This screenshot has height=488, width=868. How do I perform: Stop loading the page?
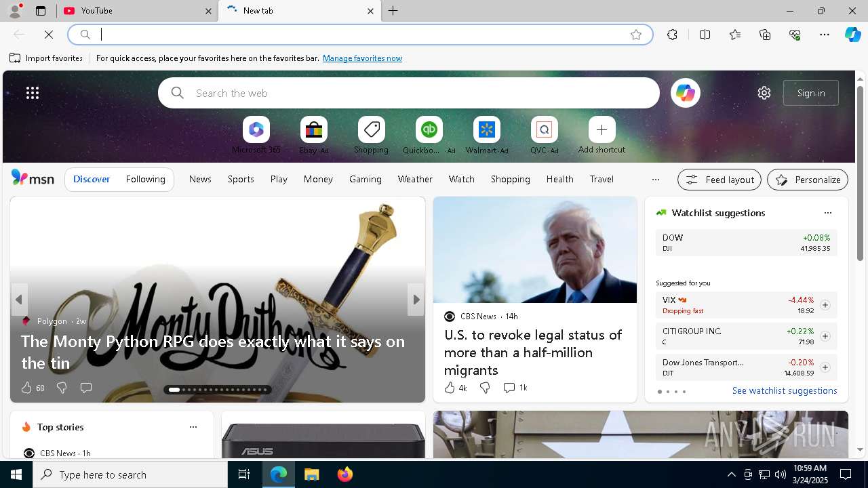[49, 35]
